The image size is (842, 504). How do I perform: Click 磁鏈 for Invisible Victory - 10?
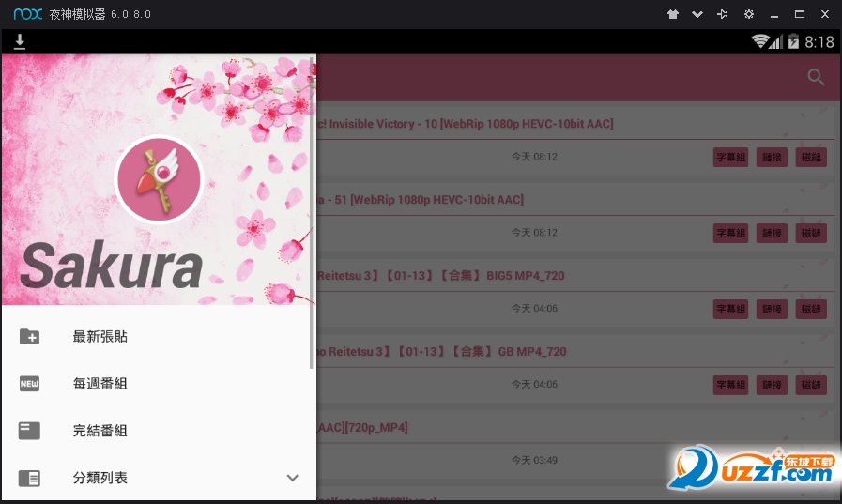811,158
